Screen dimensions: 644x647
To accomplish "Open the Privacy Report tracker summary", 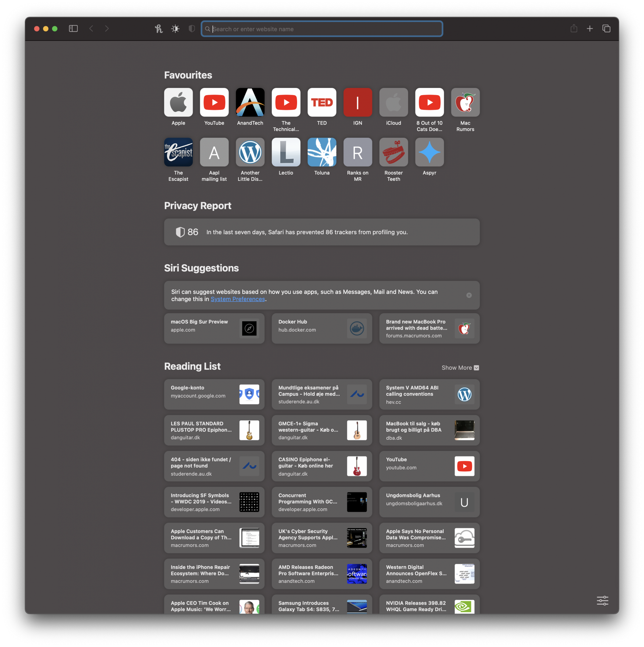I will (x=322, y=232).
